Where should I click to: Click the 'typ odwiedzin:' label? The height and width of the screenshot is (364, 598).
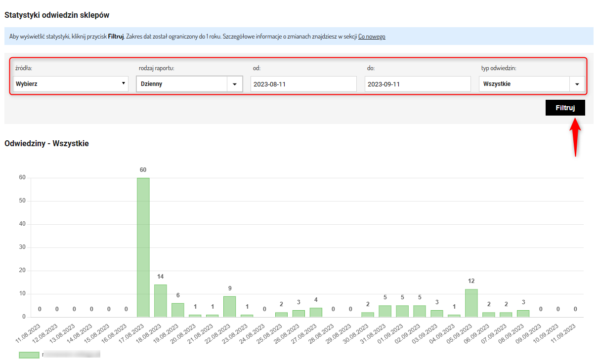point(499,68)
